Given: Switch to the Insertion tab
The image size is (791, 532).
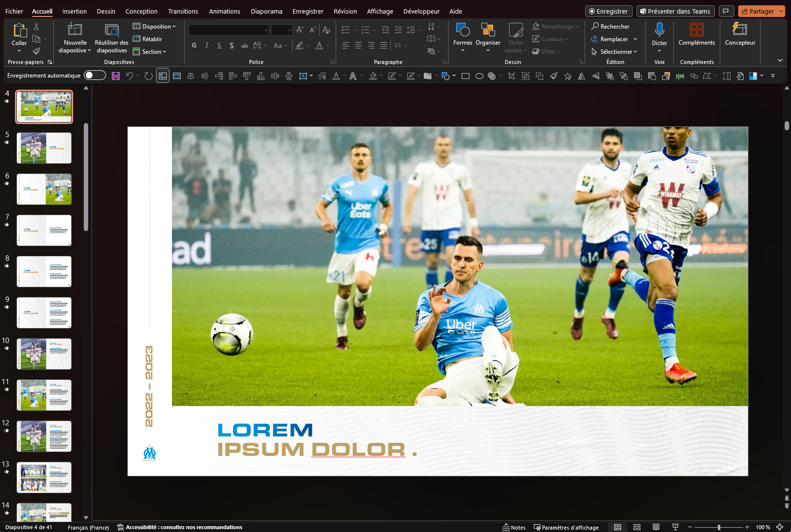Looking at the screenshot, I should 75,11.
